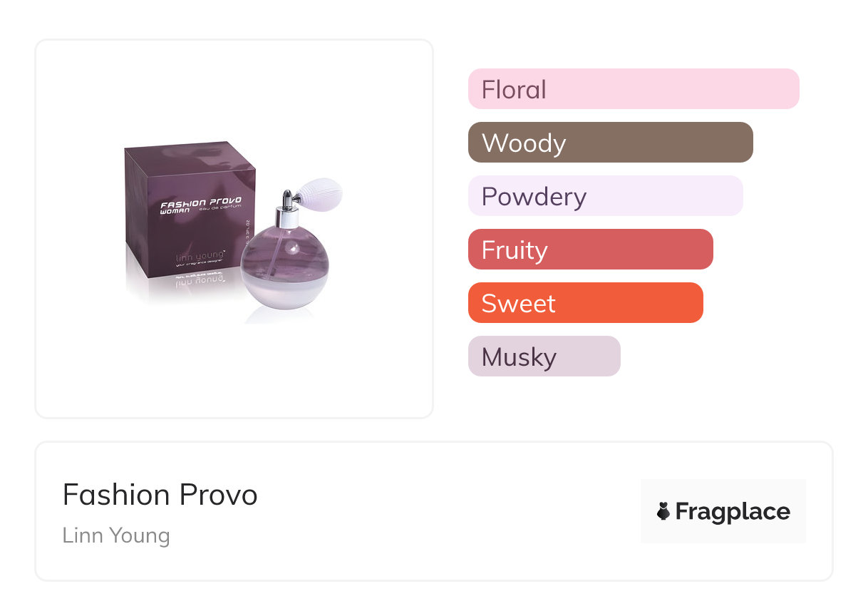Click the red Fruity accord bar

click(590, 250)
